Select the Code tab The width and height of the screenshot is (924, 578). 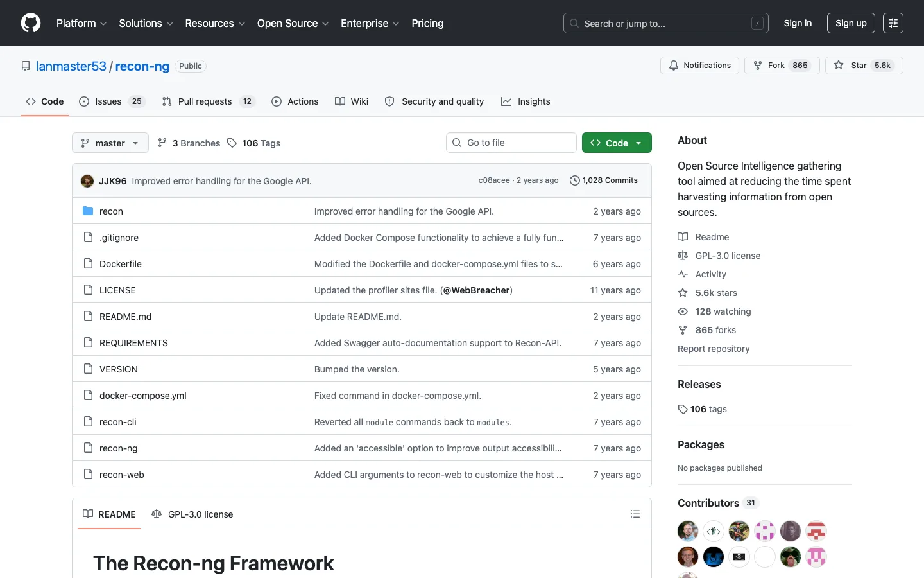[44, 101]
